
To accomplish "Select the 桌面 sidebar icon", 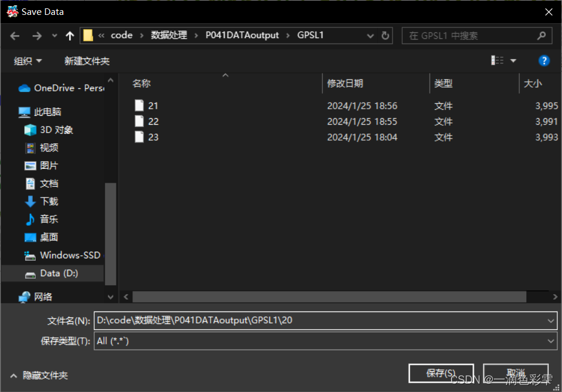I will [30, 237].
